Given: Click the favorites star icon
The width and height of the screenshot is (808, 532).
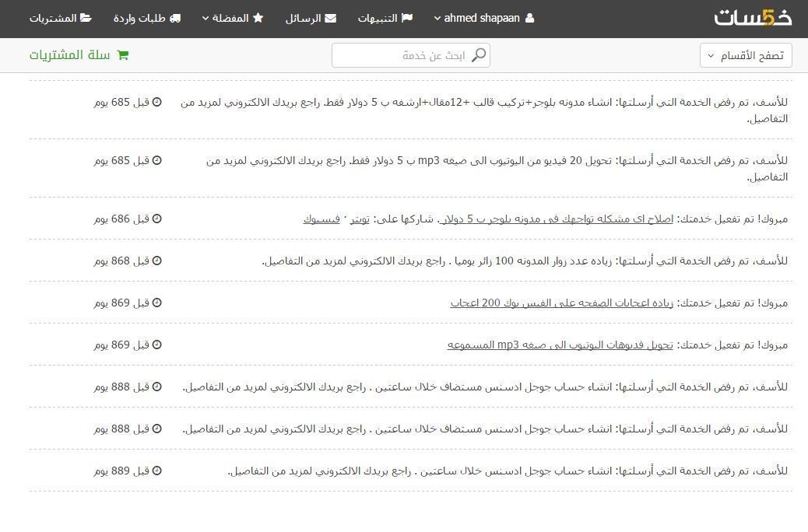Looking at the screenshot, I should coord(258,18).
